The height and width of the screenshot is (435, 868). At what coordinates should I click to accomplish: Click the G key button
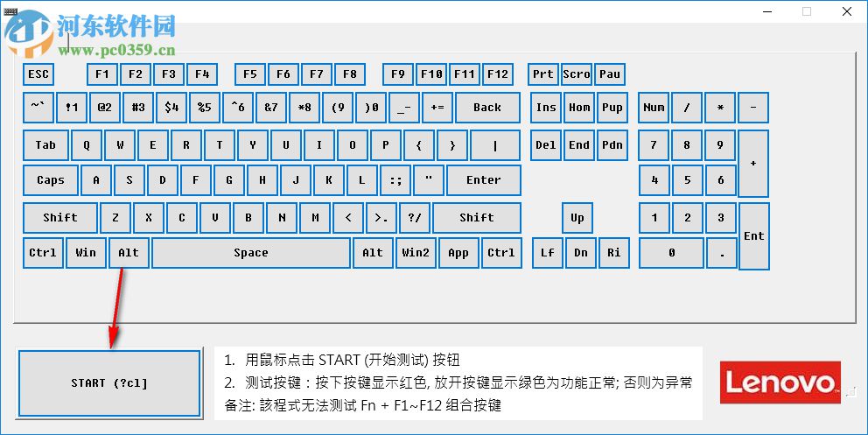tap(229, 180)
